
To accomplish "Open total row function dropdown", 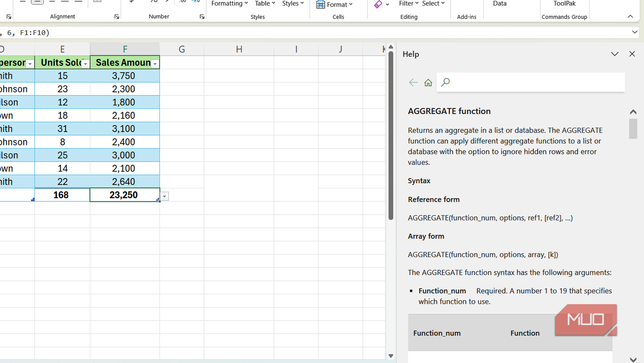I will click(165, 196).
